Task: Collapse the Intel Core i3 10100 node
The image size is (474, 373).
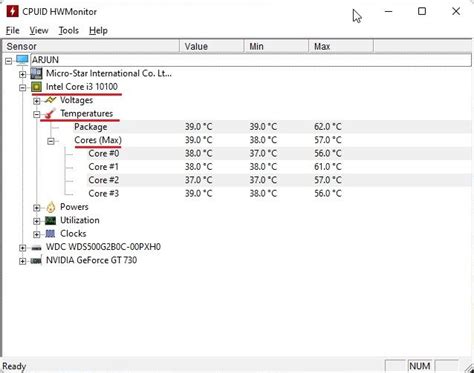Action: 22,88
